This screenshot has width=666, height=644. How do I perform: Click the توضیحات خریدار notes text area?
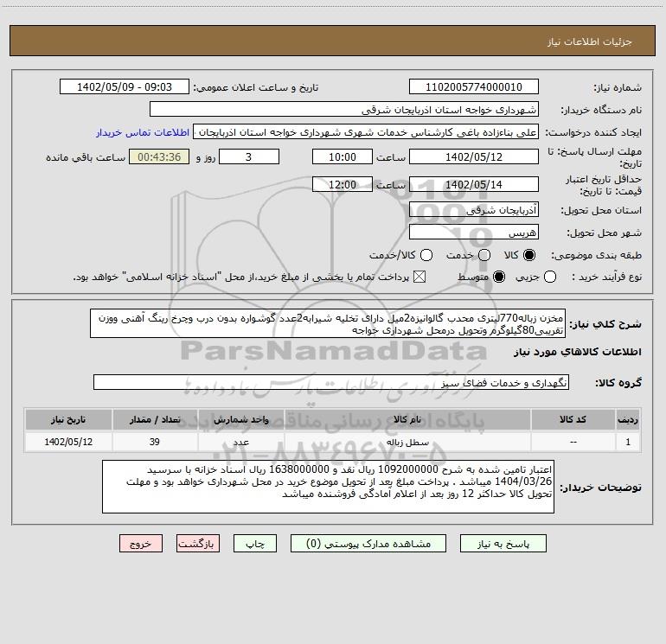click(x=328, y=487)
